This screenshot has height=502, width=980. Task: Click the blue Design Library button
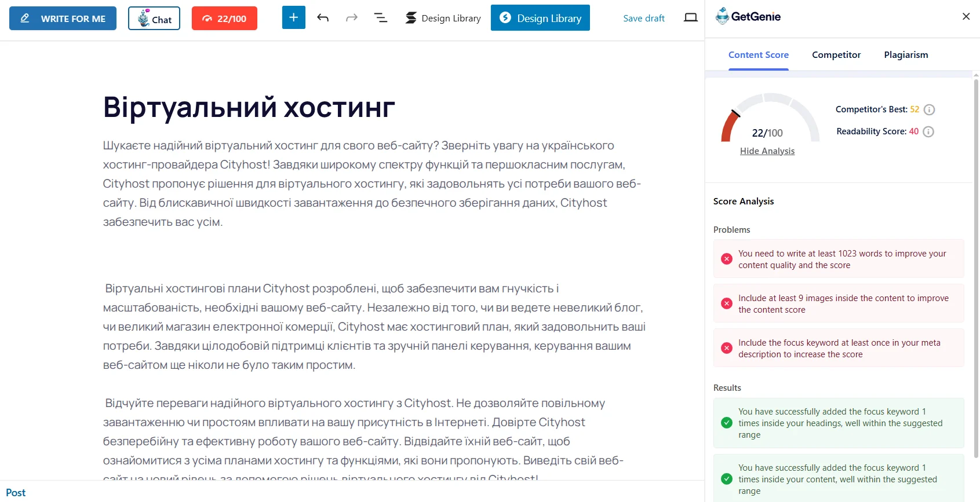pos(540,18)
